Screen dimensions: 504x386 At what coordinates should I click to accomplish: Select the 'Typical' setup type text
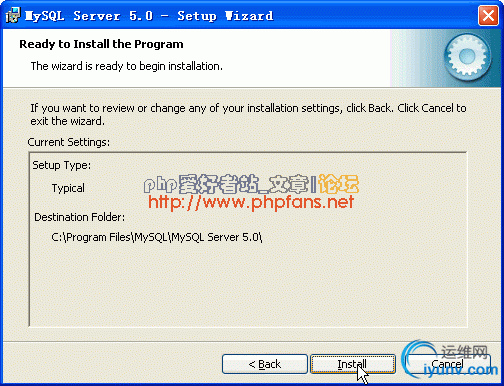coord(68,188)
